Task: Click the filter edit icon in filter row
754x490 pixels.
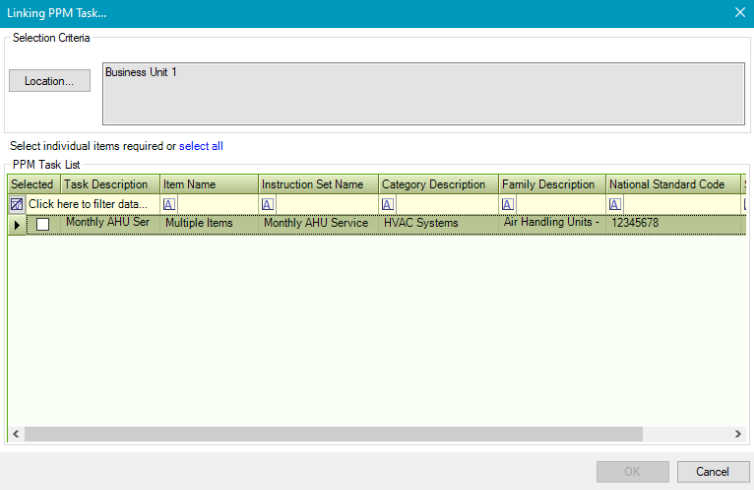Action: point(17,204)
